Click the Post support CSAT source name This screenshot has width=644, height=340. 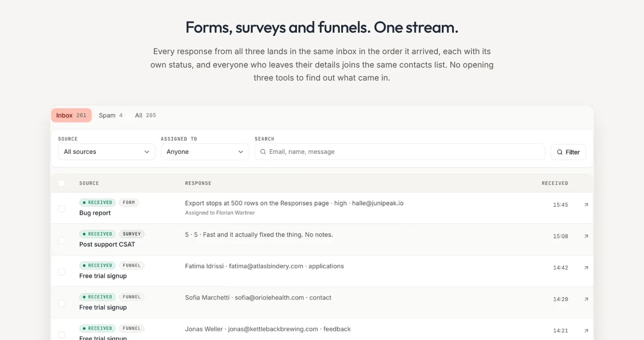click(x=107, y=244)
